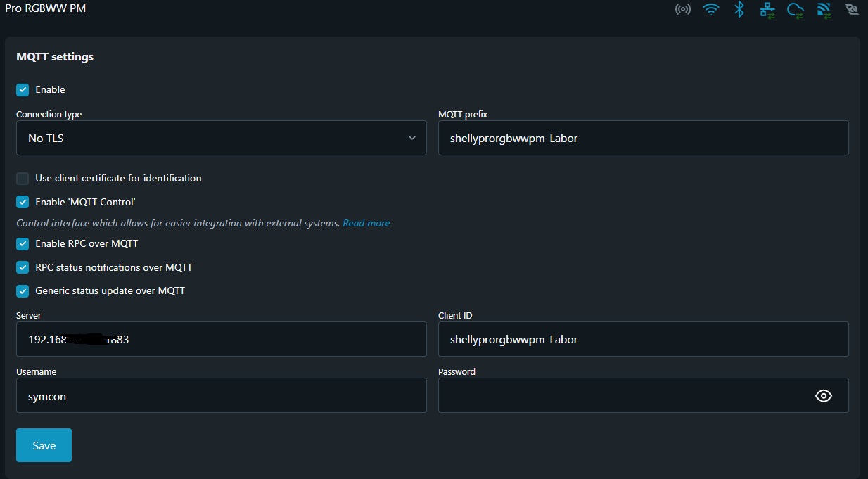
Task: Click the MQTT settings heading
Action: [x=55, y=56]
